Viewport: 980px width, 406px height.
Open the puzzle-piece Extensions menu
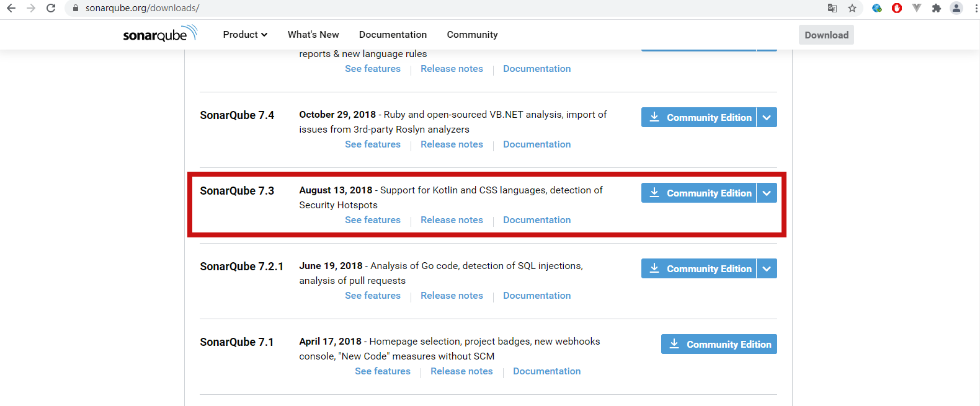point(937,8)
